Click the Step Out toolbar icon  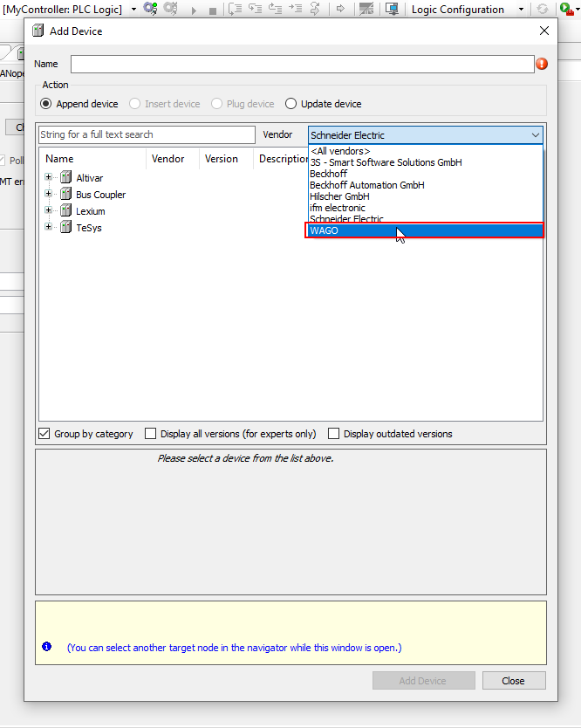pos(275,9)
